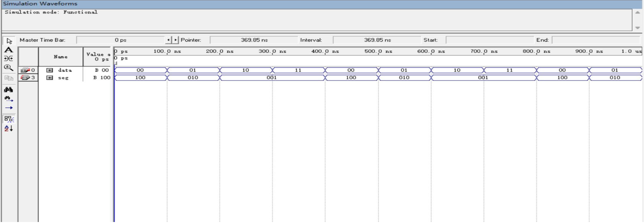The image size is (644, 224).
Task: Click the Full Screen pages icon
Action: click(x=9, y=78)
